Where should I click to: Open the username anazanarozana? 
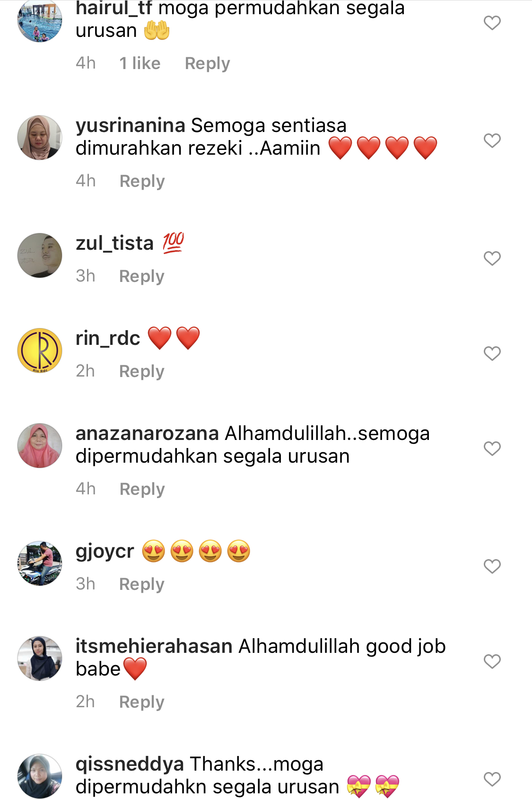pos(147,433)
